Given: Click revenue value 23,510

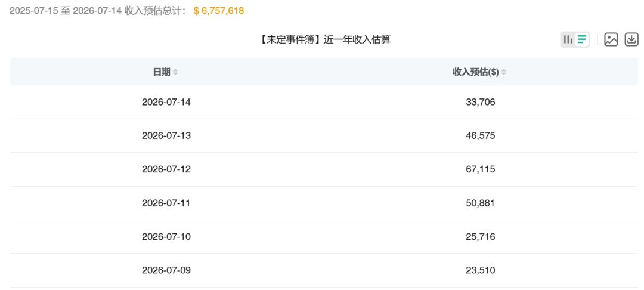Looking at the screenshot, I should [481, 271].
